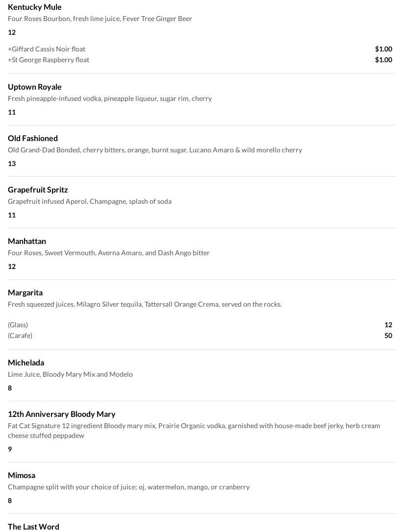Select the Giffard Cassis Noir float add-on
This screenshot has width=404, height=532.
pyautogui.click(x=47, y=49)
